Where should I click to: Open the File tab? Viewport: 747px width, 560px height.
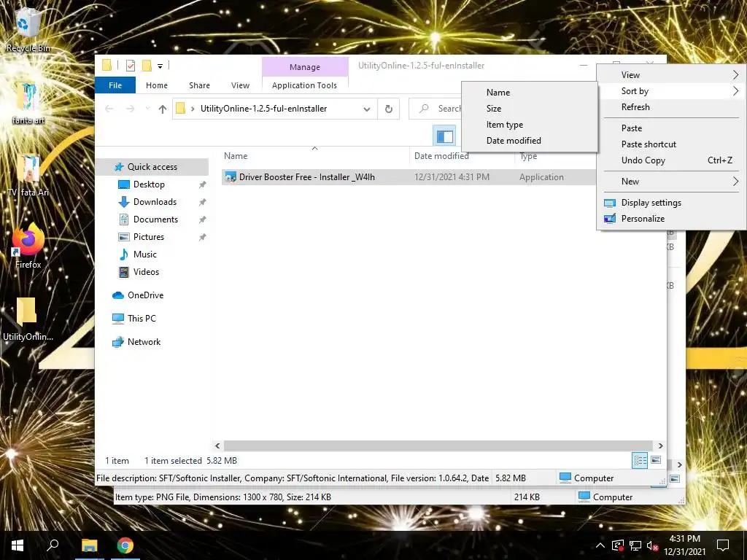(x=115, y=85)
